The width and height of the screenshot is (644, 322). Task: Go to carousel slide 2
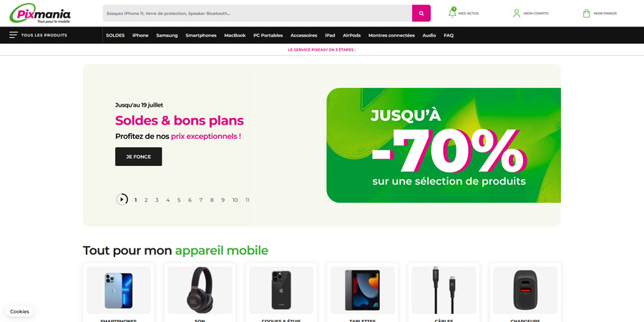coord(146,200)
